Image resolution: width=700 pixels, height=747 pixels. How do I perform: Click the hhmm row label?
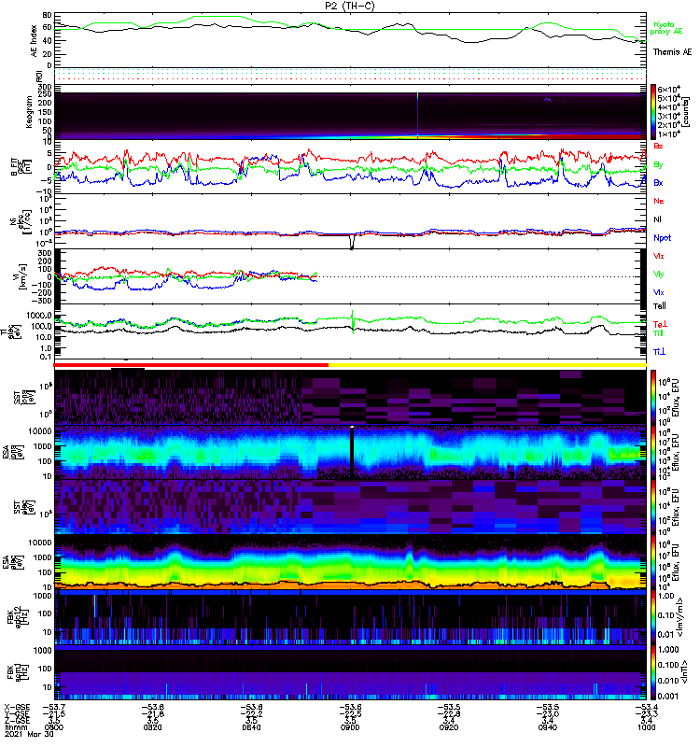tap(15, 727)
